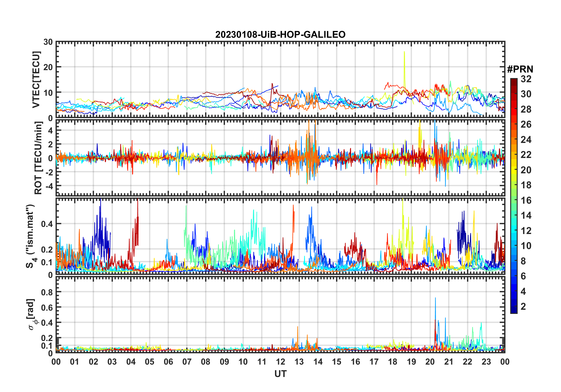Click the VTEC y-axis tick label 20

[x=48, y=67]
